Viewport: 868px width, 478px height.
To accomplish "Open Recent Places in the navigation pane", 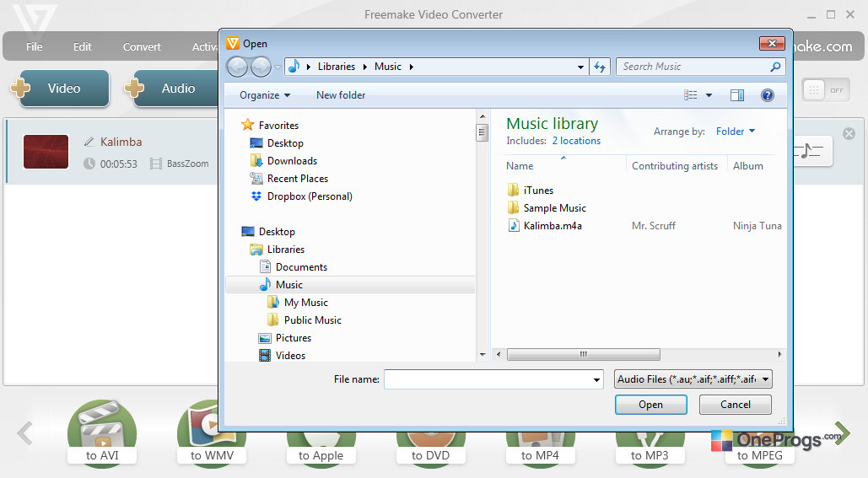I will (297, 178).
